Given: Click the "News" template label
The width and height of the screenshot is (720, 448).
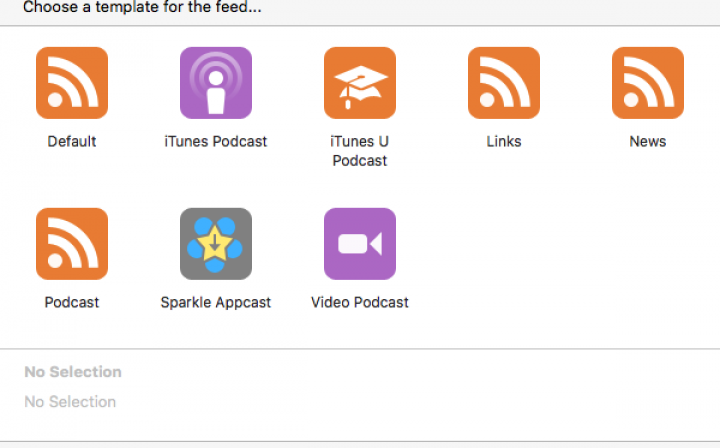Looking at the screenshot, I should click(x=648, y=141).
